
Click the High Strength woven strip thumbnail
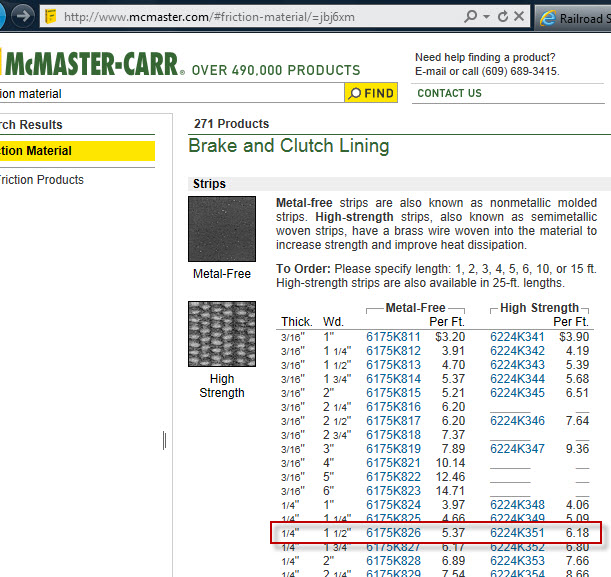pos(222,334)
